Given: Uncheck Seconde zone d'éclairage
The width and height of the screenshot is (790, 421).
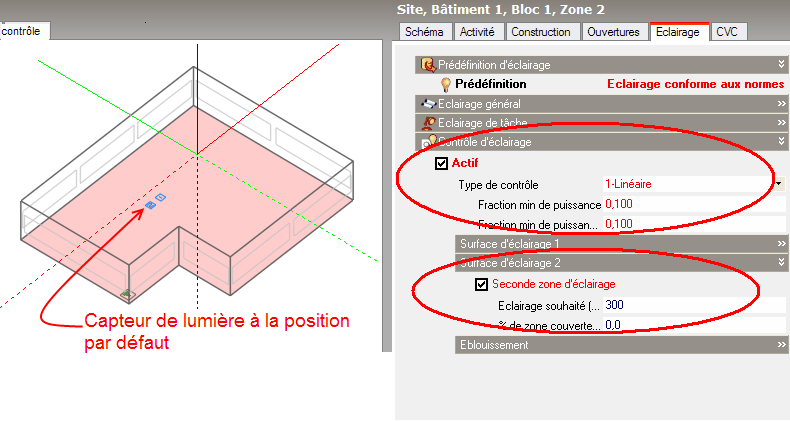Looking at the screenshot, I should point(481,285).
